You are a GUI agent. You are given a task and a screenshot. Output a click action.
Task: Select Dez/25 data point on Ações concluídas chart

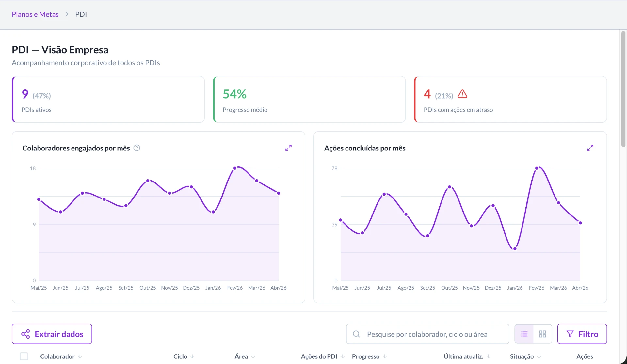[493, 206]
